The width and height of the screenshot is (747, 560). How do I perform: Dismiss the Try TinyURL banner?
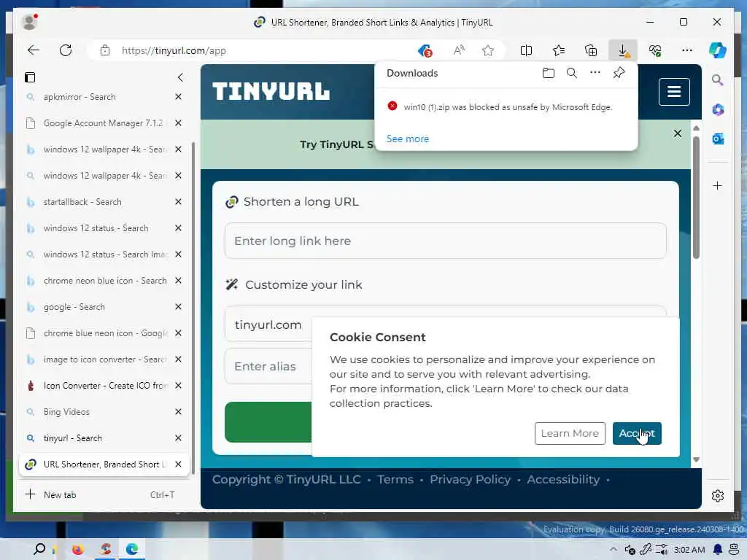tap(677, 134)
